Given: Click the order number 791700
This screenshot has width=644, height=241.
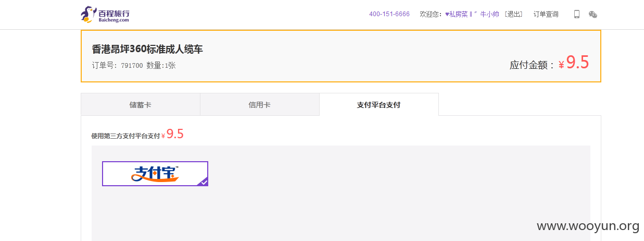Looking at the screenshot, I should (132, 66).
